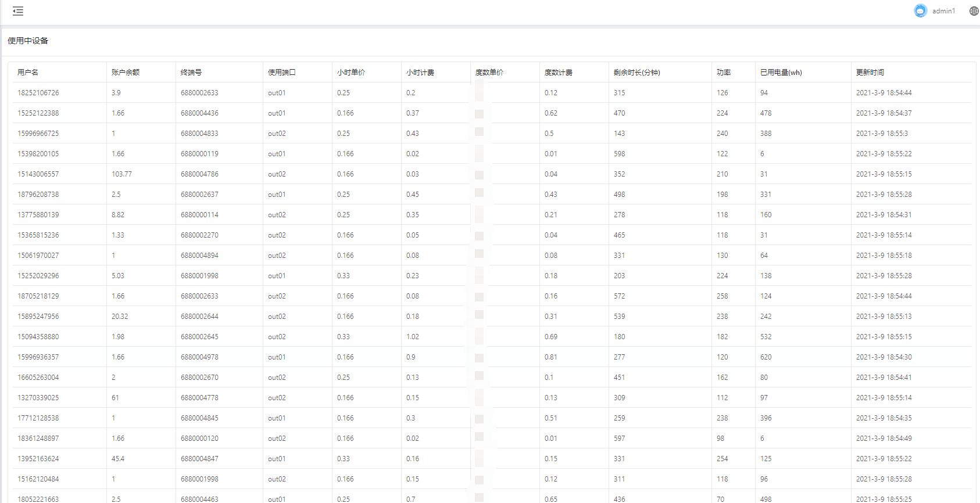Click account balance 103.77
980x503 pixels.
pos(121,174)
